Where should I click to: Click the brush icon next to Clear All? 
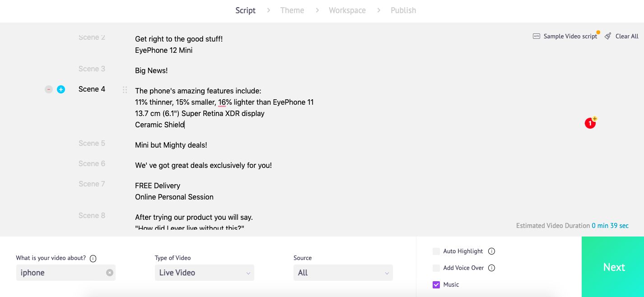pos(607,36)
